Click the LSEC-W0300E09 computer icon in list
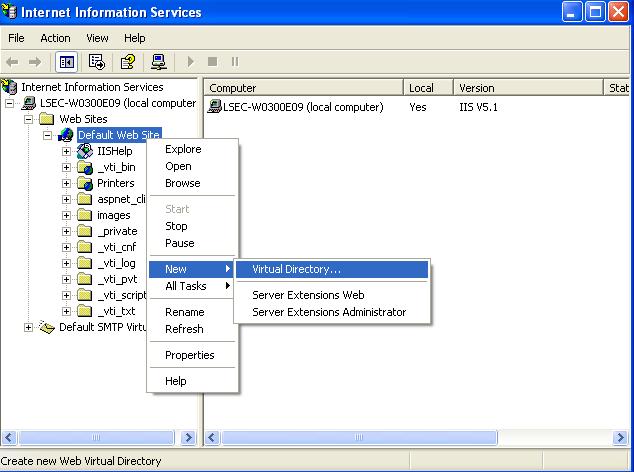Image resolution: width=634 pixels, height=472 pixels. 215,107
